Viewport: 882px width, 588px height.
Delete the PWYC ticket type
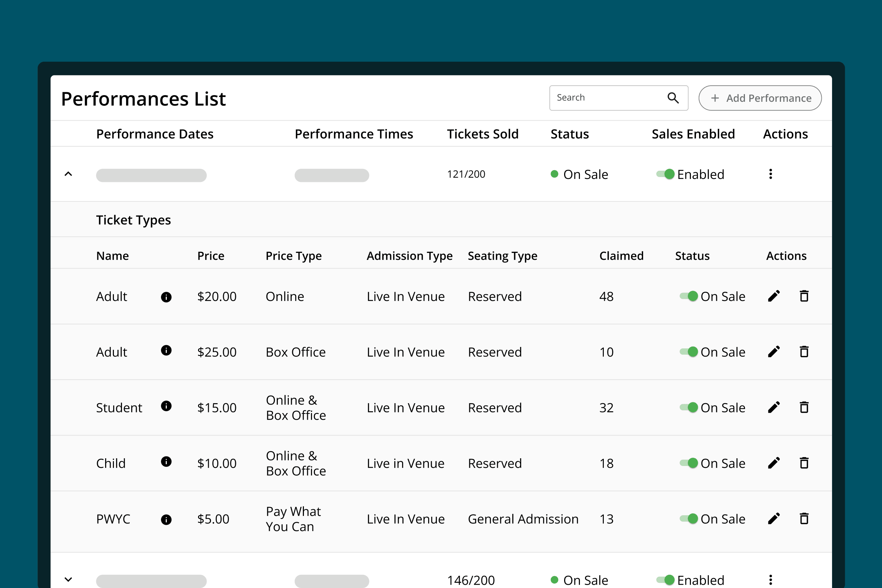[804, 519]
